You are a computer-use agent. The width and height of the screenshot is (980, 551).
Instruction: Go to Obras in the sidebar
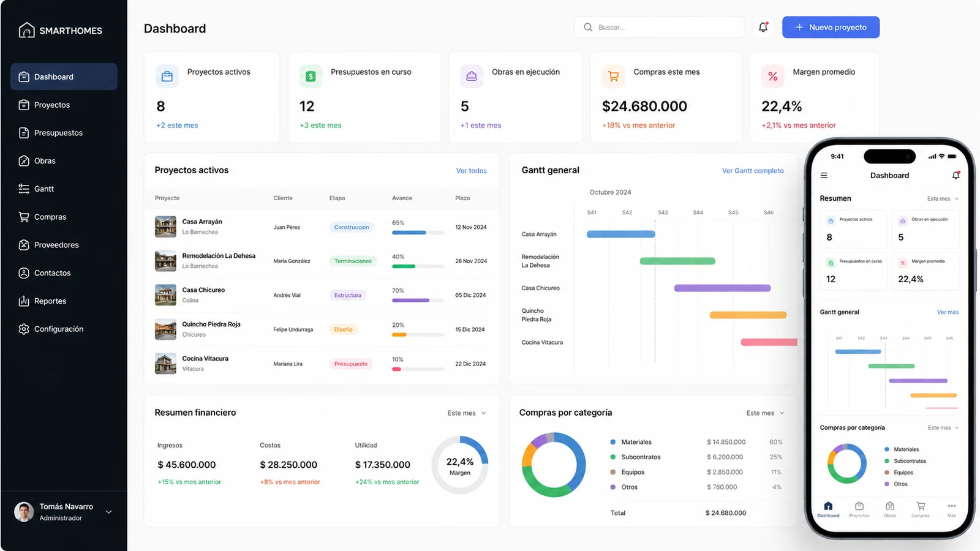64,161
